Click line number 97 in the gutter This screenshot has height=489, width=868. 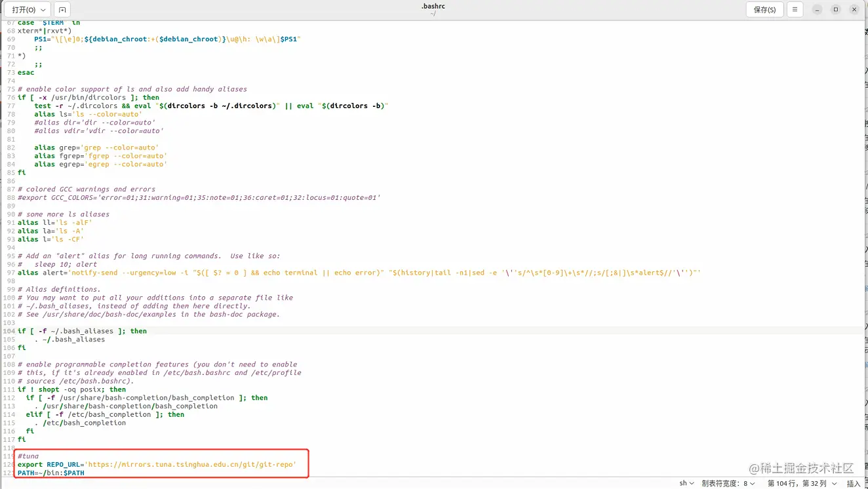click(11, 273)
